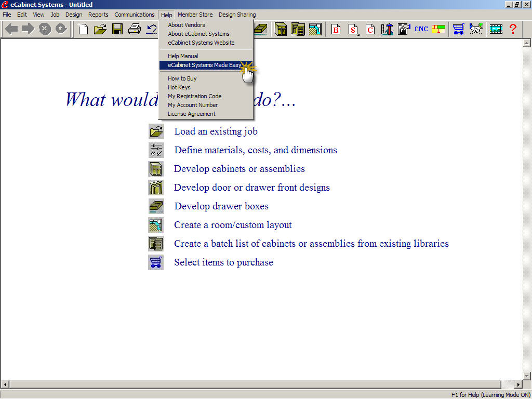Choose My Account Number menu entry
This screenshot has height=399, width=532.
coord(206,105)
